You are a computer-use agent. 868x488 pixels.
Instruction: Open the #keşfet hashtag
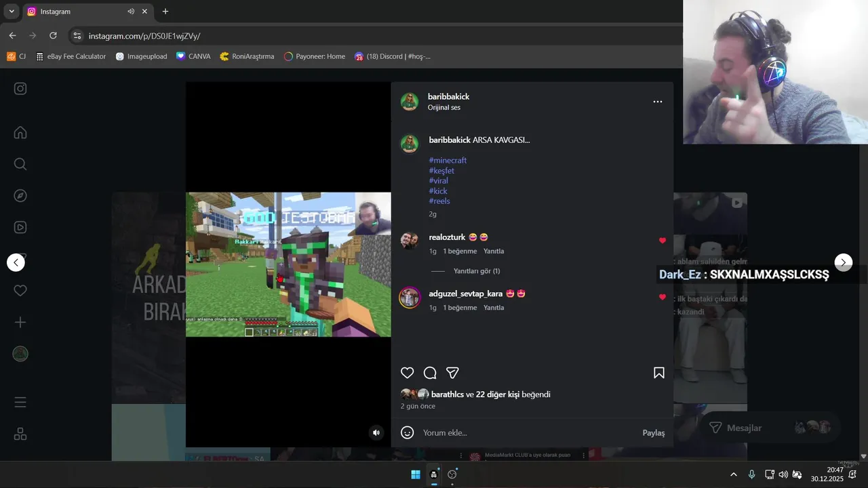coord(441,171)
